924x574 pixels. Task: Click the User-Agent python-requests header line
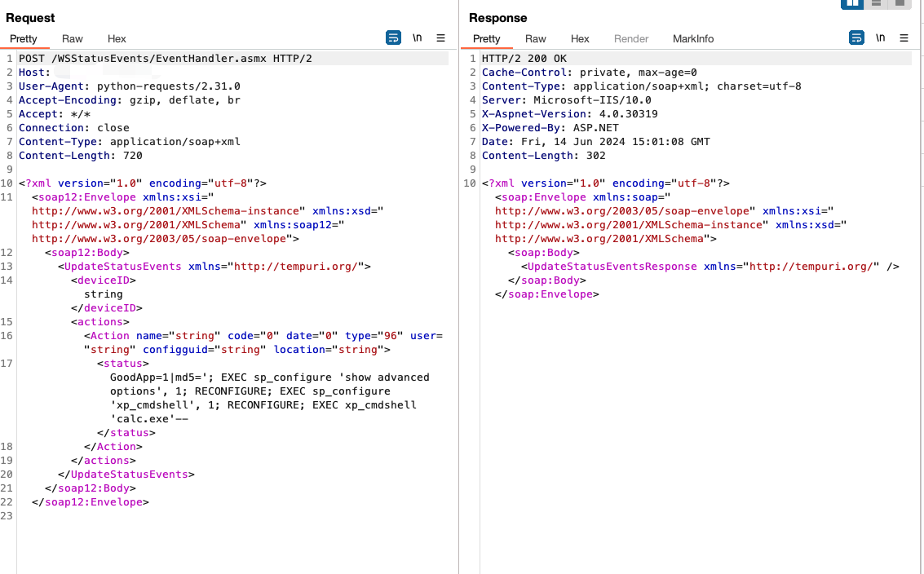click(130, 86)
